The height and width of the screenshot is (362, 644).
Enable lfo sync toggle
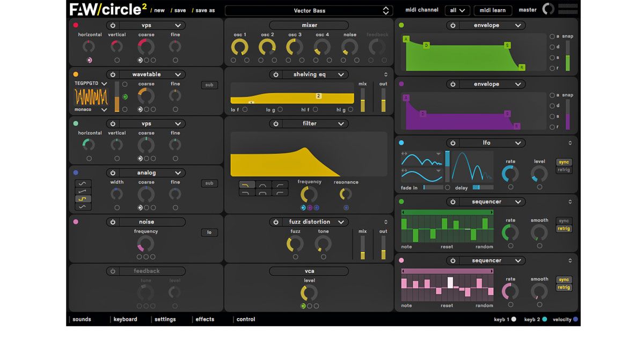pos(563,162)
